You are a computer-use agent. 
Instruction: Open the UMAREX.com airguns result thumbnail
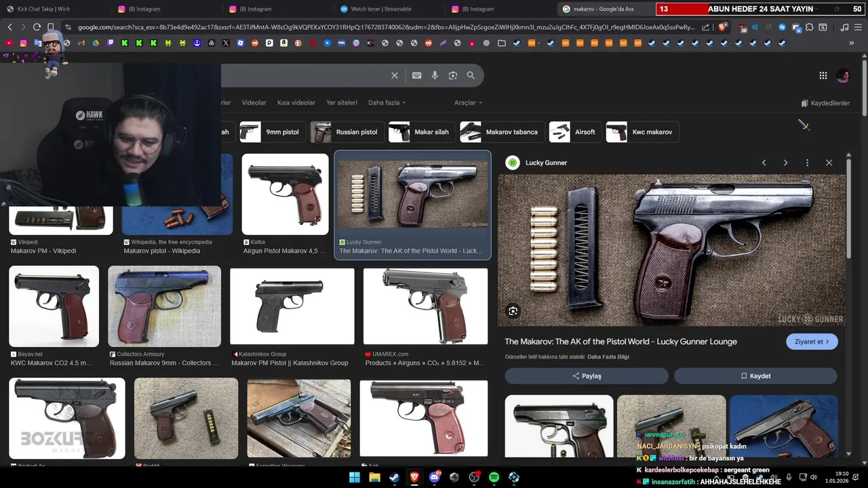click(x=425, y=306)
